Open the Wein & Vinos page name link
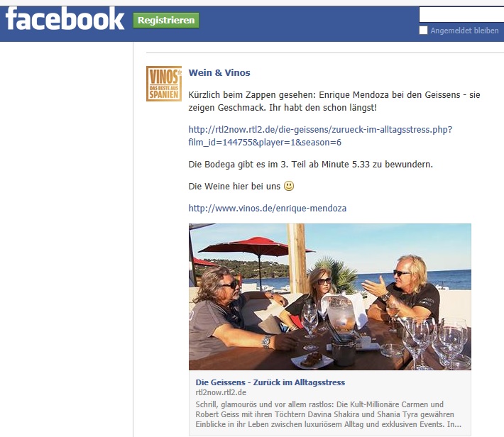Viewport: 504px width, 437px height. coord(219,72)
